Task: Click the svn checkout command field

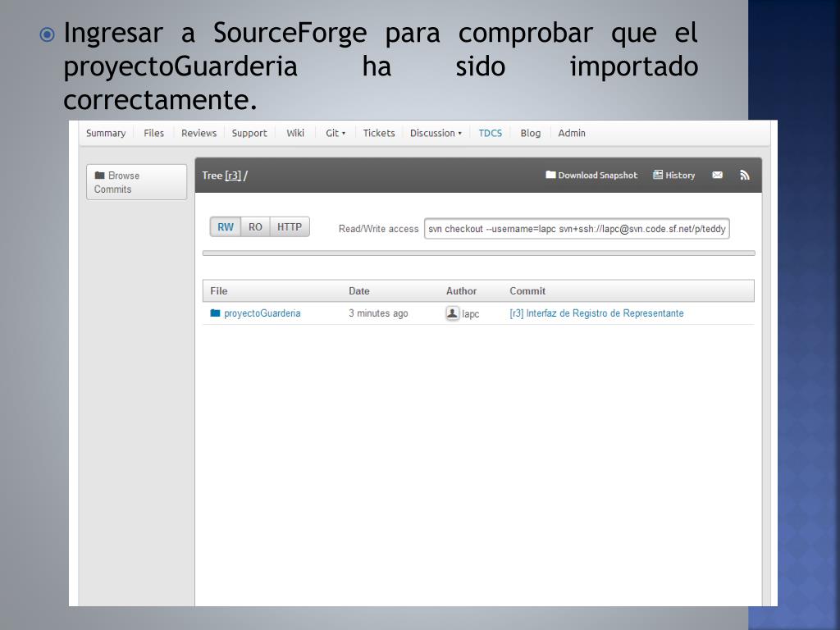Action: [577, 229]
